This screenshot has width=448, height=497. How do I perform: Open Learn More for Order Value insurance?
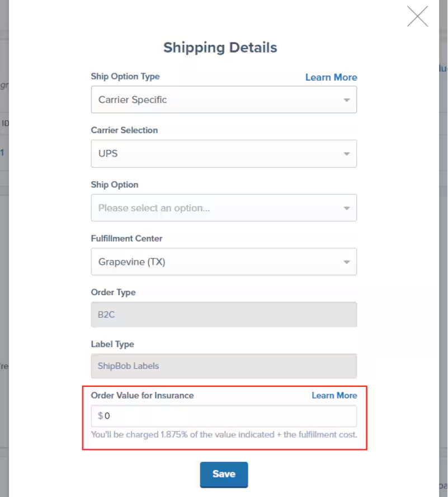click(334, 395)
